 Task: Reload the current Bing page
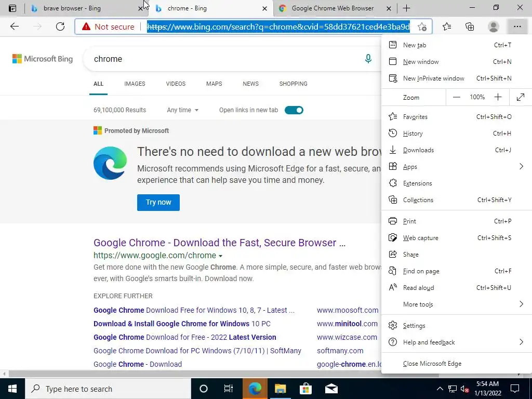60,26
